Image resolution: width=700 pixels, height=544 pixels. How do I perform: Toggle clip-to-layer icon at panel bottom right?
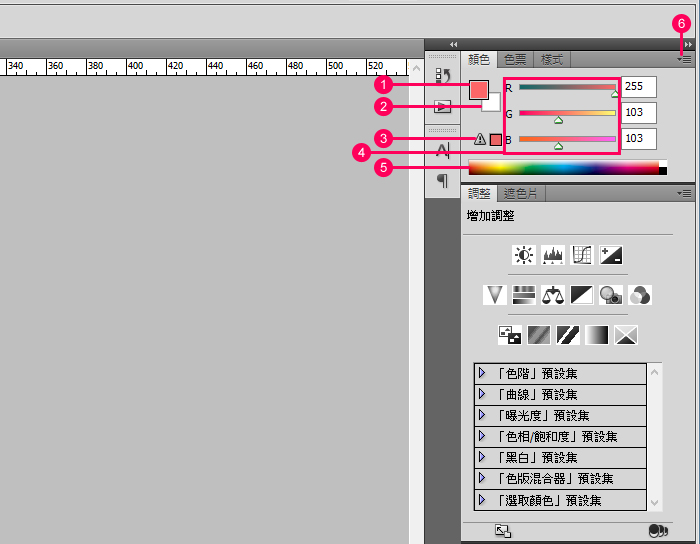657,531
